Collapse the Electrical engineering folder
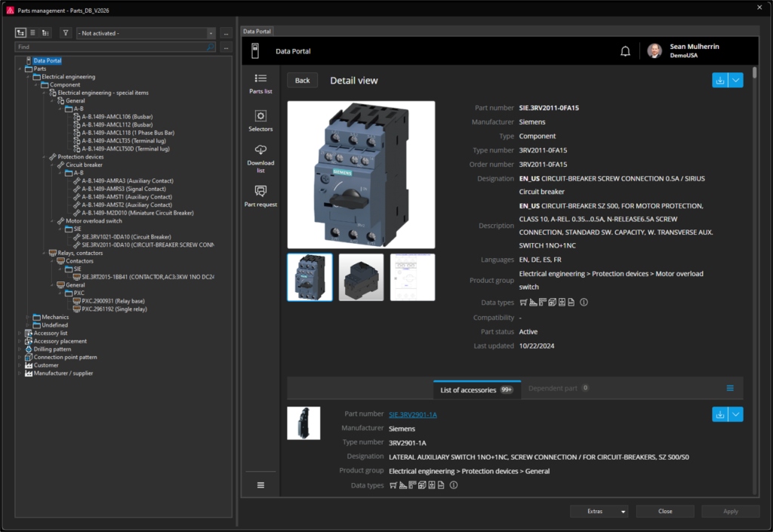 pyautogui.click(x=28, y=77)
